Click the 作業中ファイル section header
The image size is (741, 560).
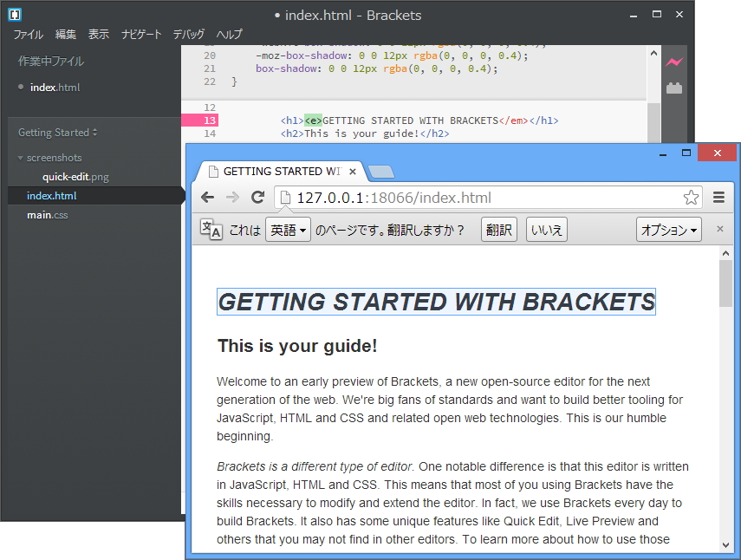click(x=51, y=61)
